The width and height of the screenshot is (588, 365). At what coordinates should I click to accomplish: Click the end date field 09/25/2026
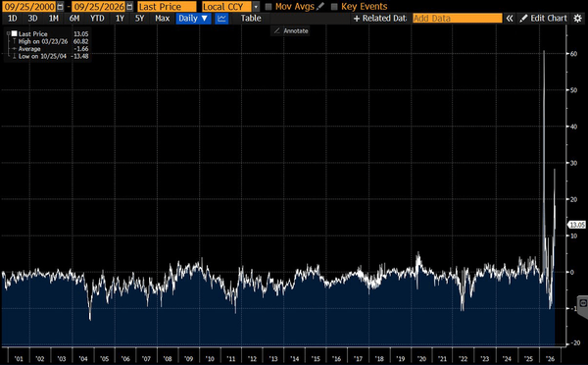[x=99, y=7]
